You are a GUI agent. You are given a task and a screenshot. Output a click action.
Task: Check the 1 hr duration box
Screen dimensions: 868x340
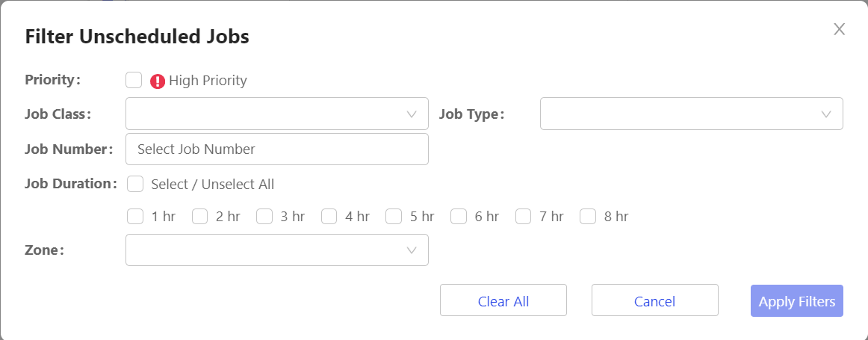[135, 216]
